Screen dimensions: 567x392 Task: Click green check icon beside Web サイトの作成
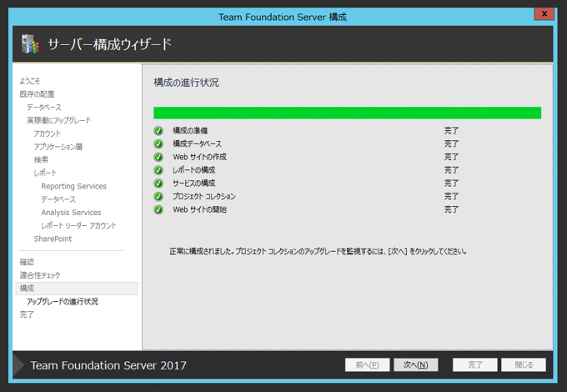[x=158, y=157]
